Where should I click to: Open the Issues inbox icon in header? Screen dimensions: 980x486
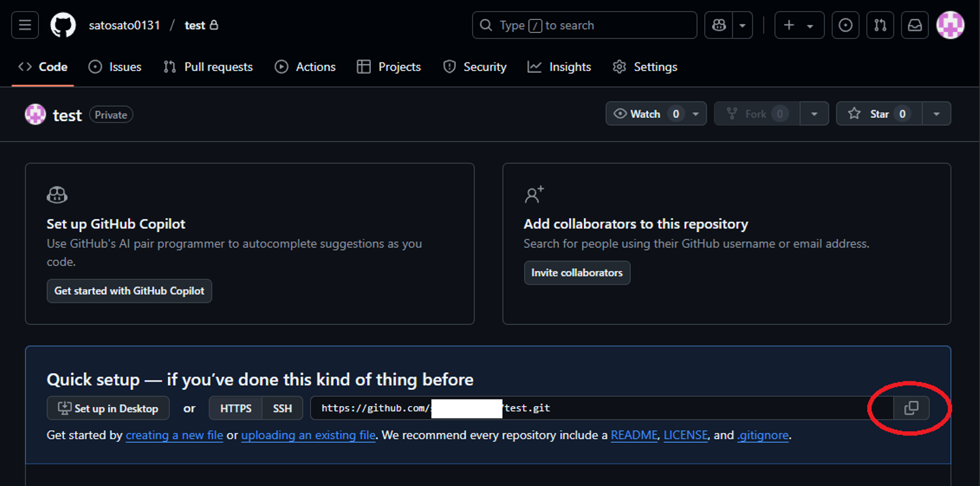(x=845, y=25)
